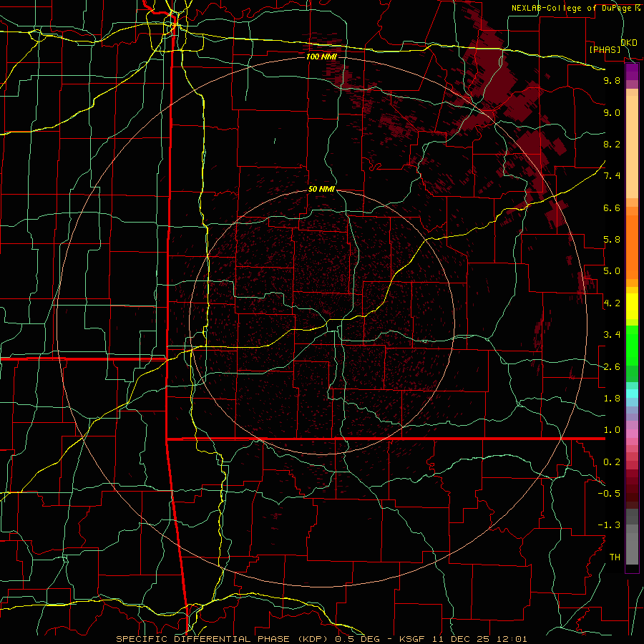Pick the bright green band on color bar
The width and height of the screenshot is (644, 644).
pos(632,346)
